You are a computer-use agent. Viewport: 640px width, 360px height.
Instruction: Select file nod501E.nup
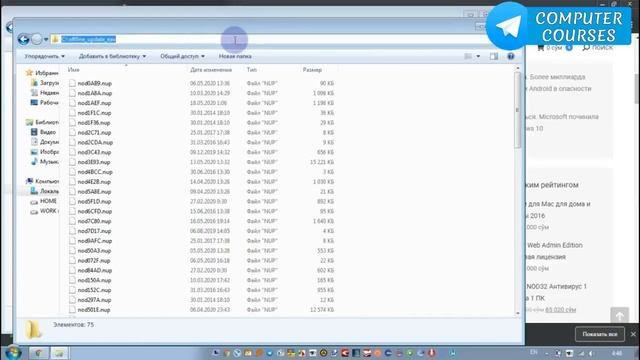click(94, 310)
